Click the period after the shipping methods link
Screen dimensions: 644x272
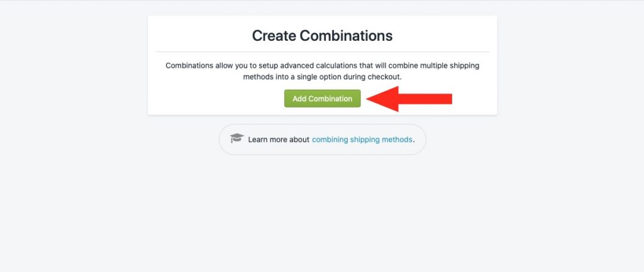point(414,140)
